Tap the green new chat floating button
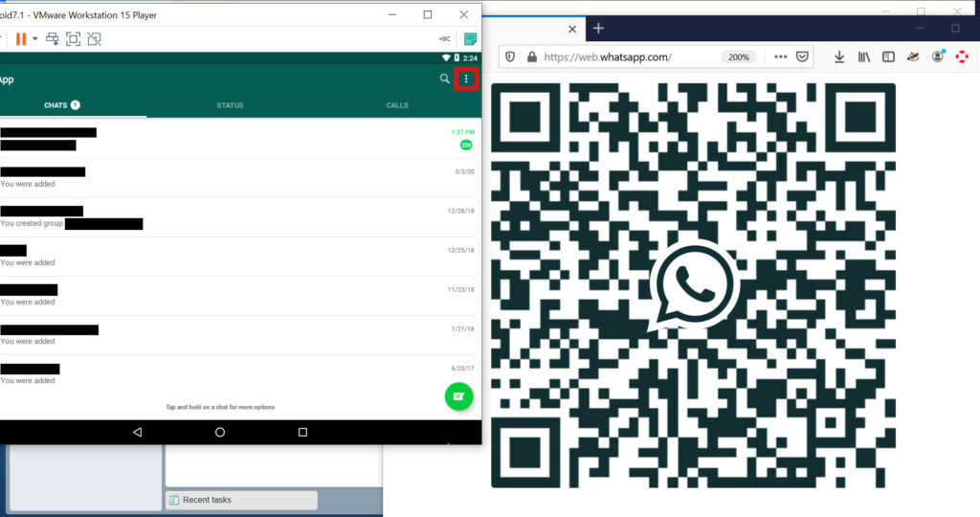 (x=458, y=396)
